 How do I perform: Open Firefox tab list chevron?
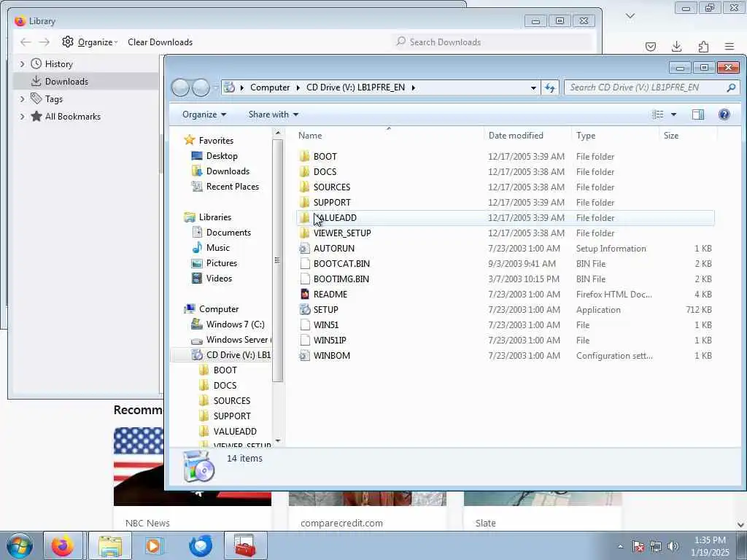tap(630, 16)
